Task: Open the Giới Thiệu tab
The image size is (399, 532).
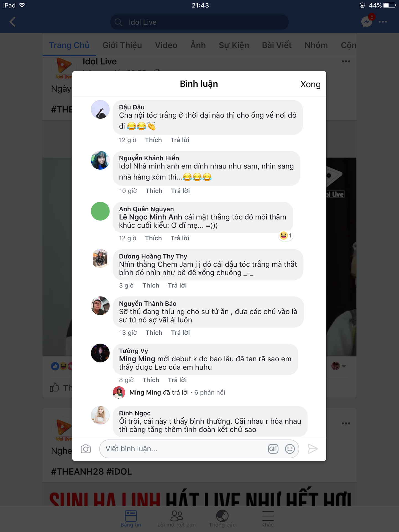Action: [122, 45]
